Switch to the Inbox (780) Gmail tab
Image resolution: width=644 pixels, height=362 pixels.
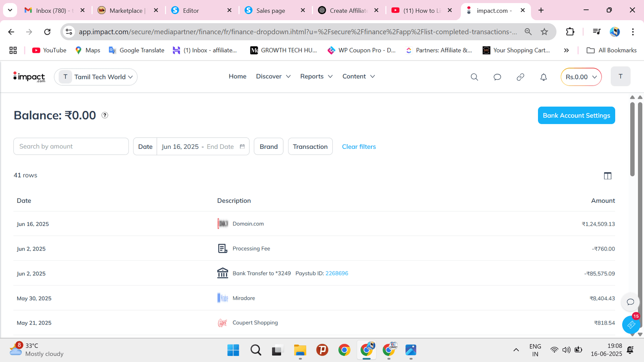point(54,10)
